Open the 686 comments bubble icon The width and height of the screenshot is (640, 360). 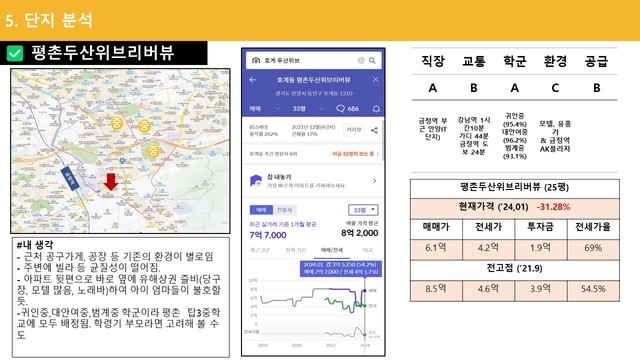point(340,109)
